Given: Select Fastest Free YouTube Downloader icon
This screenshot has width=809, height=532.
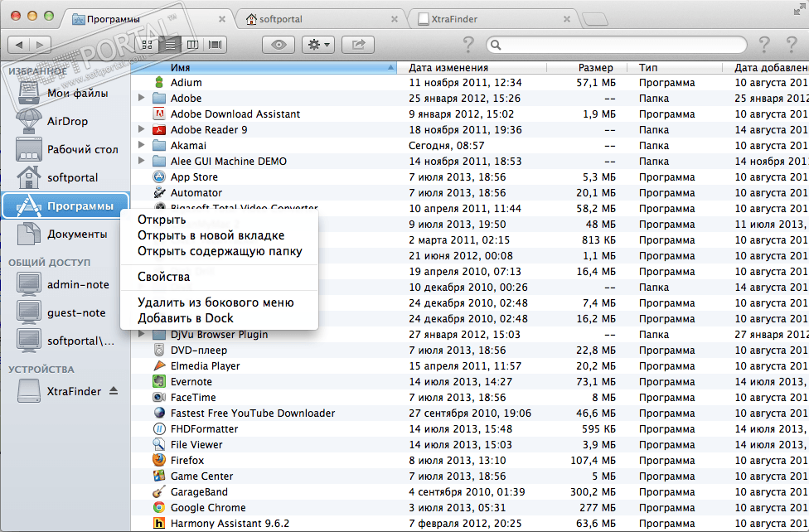Looking at the screenshot, I should tap(159, 413).
